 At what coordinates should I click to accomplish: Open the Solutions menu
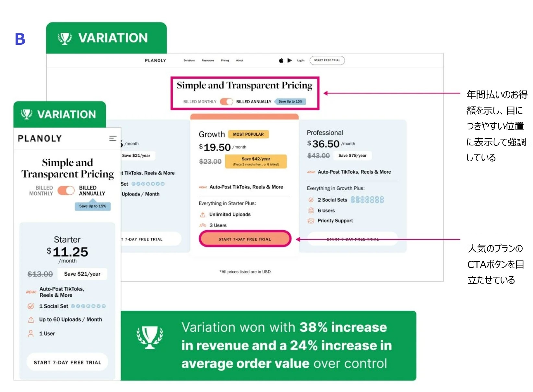[x=189, y=60]
